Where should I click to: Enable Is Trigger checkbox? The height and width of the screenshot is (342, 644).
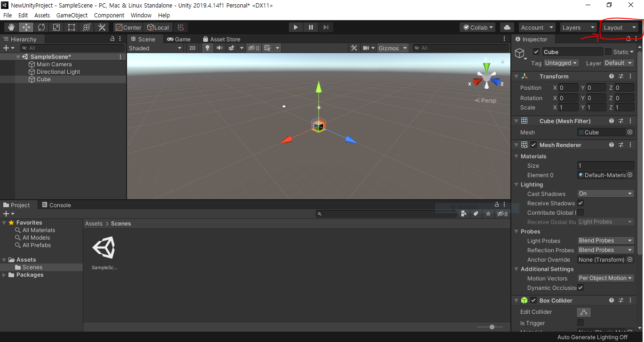click(x=580, y=323)
